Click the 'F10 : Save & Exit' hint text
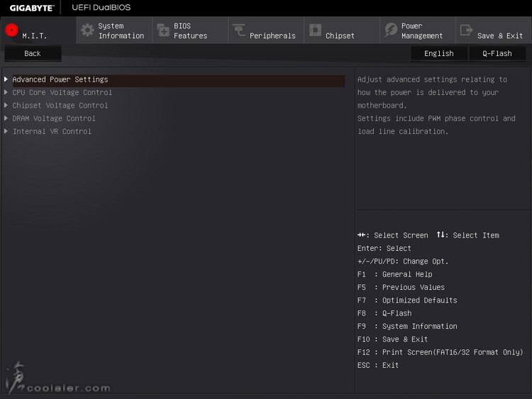 [x=392, y=339]
